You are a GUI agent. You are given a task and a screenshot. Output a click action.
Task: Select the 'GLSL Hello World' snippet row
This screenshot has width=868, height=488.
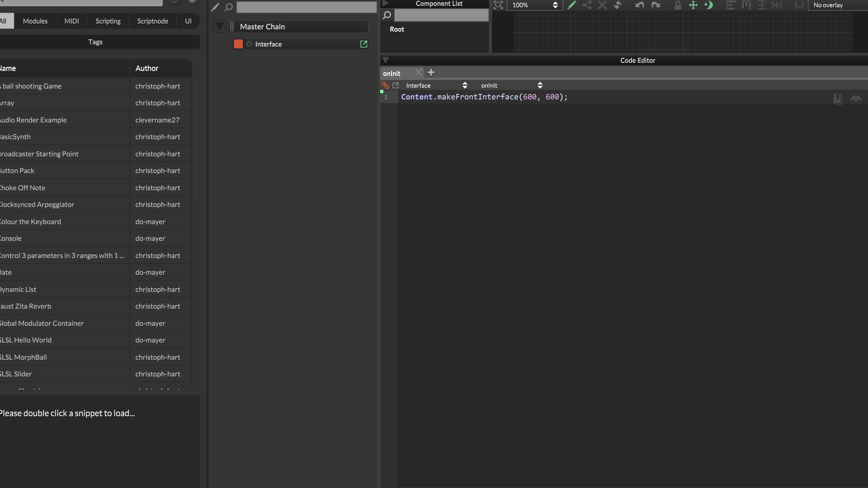click(x=96, y=340)
